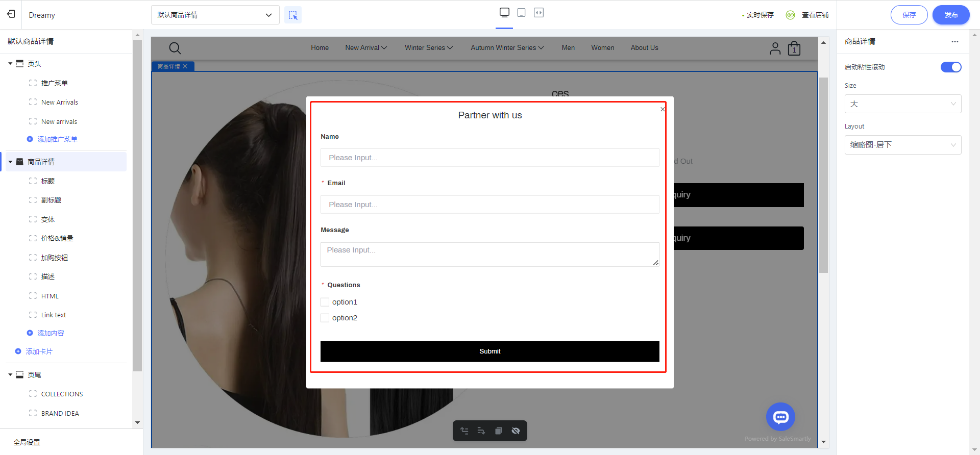The width and height of the screenshot is (980, 455).
Task: Collapse the 页尾 tree section
Action: click(10, 375)
